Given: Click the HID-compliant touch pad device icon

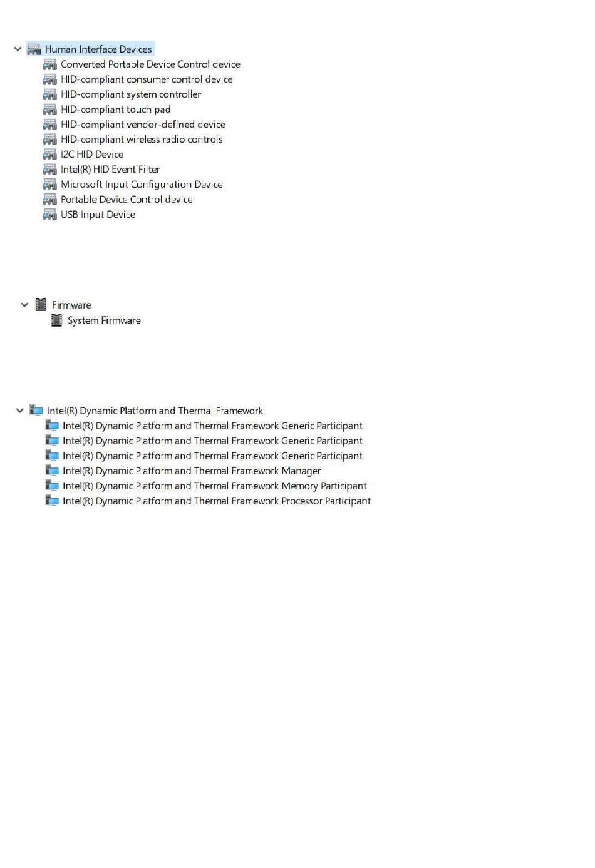Looking at the screenshot, I should [50, 110].
